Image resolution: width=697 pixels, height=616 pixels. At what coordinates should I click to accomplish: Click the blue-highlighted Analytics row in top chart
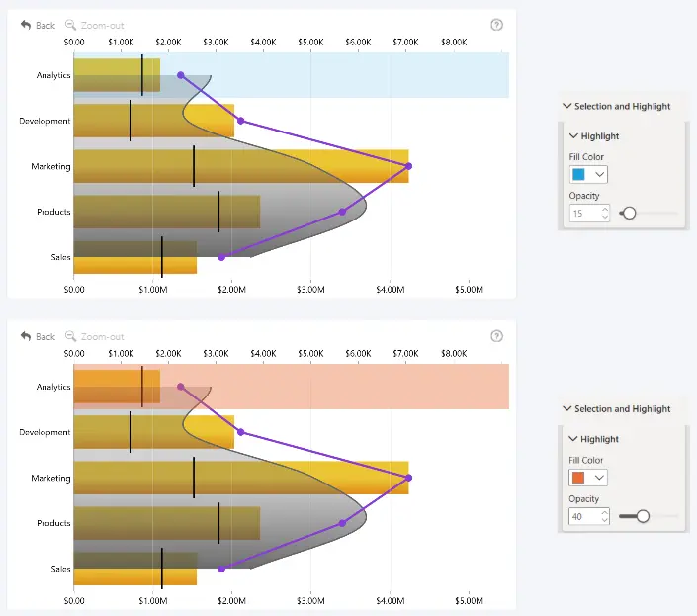(291, 75)
